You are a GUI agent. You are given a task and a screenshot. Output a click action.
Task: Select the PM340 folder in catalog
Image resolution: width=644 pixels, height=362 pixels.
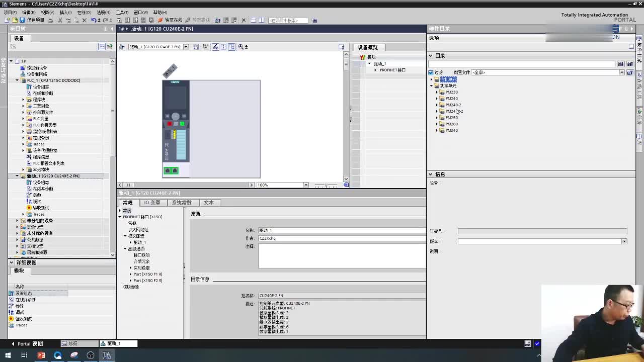[451, 130]
